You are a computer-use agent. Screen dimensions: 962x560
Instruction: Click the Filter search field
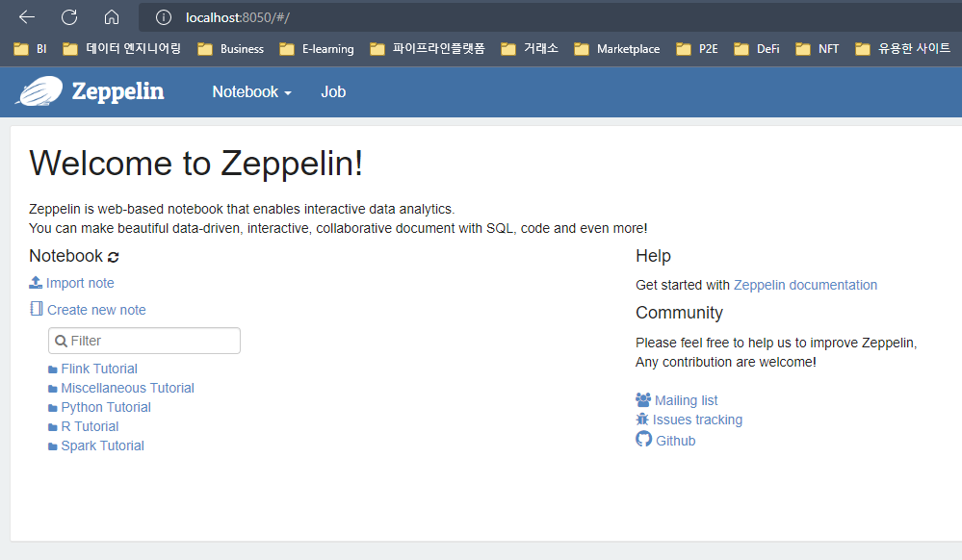click(x=144, y=341)
